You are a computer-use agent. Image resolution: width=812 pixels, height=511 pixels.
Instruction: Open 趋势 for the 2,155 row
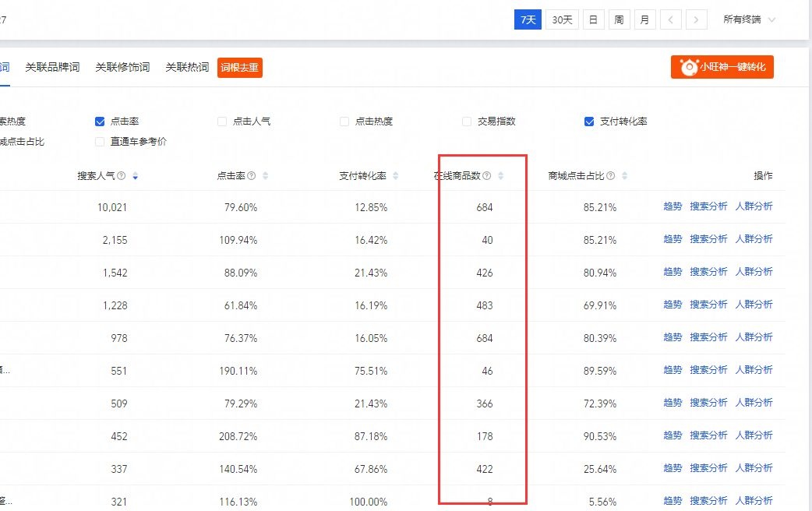click(673, 239)
